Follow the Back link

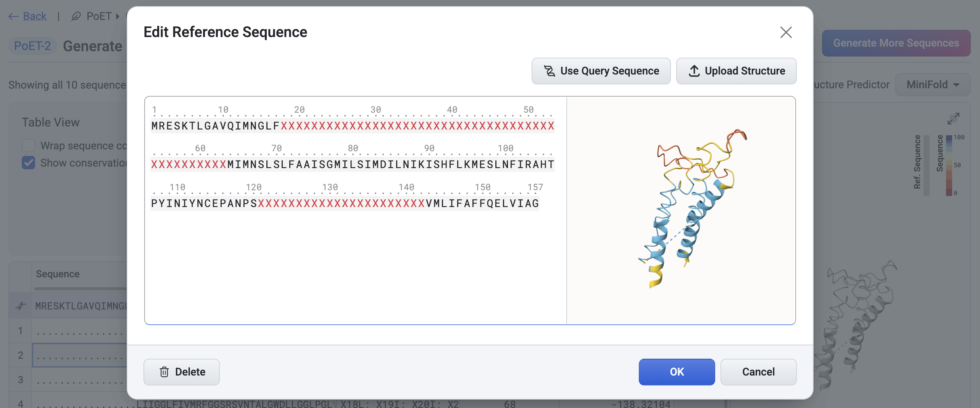35,16
